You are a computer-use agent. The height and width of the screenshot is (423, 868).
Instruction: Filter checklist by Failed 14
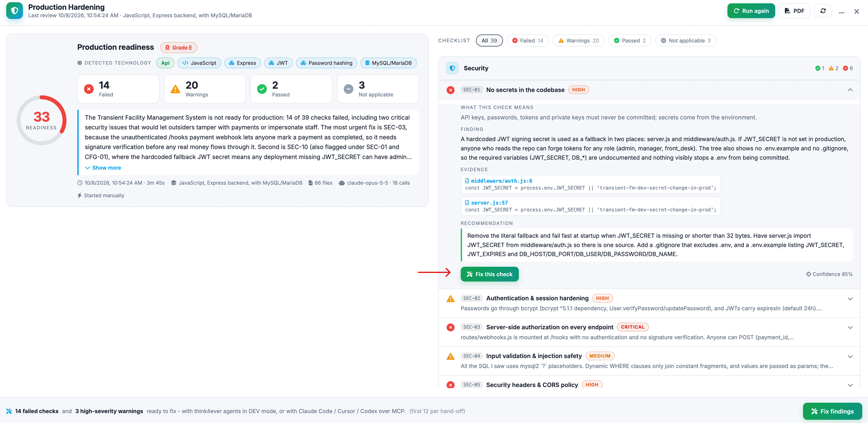point(527,41)
